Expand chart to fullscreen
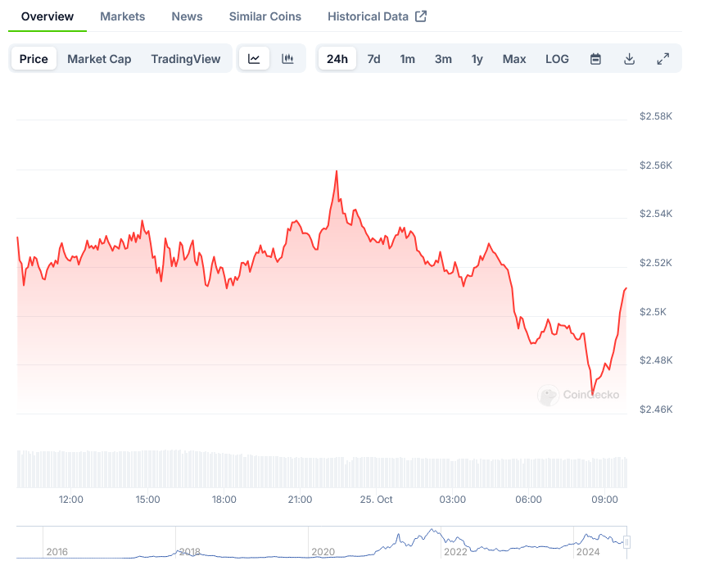This screenshot has height=570, width=728. coord(662,59)
